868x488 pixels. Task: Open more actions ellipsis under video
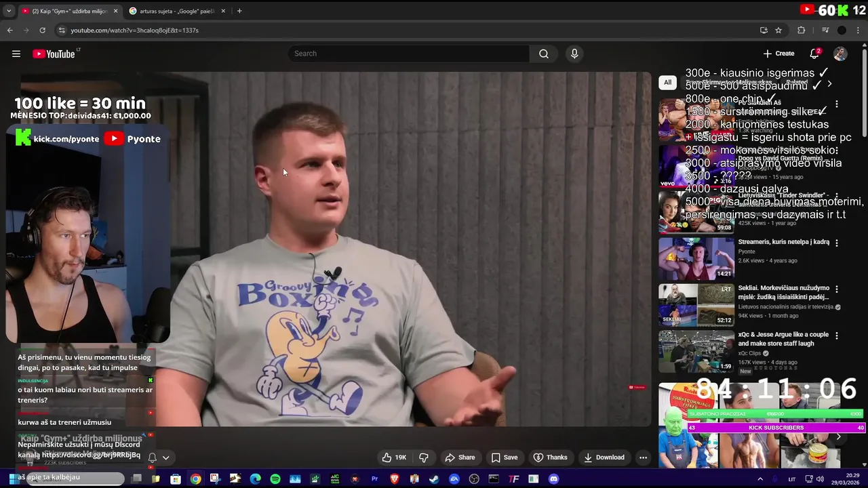tap(643, 457)
